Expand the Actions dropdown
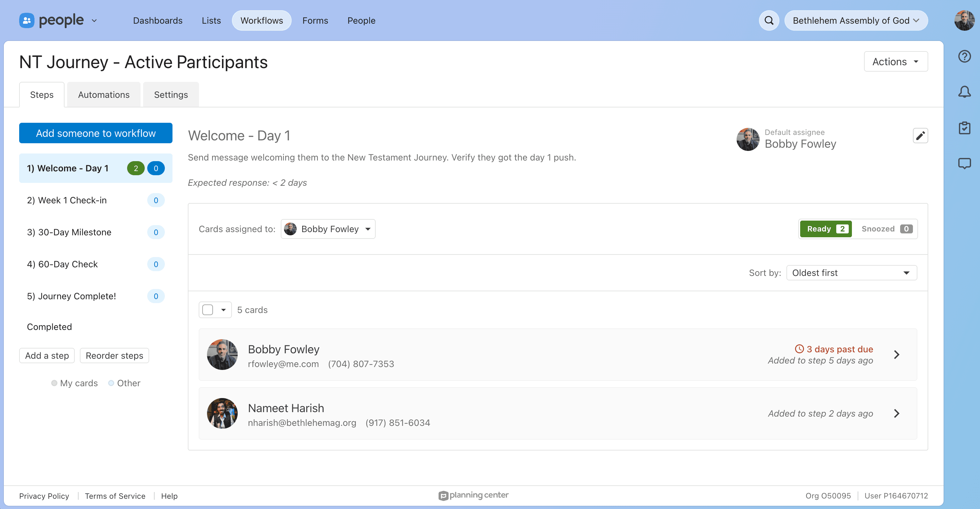Screen dimensions: 980x509 pos(896,62)
